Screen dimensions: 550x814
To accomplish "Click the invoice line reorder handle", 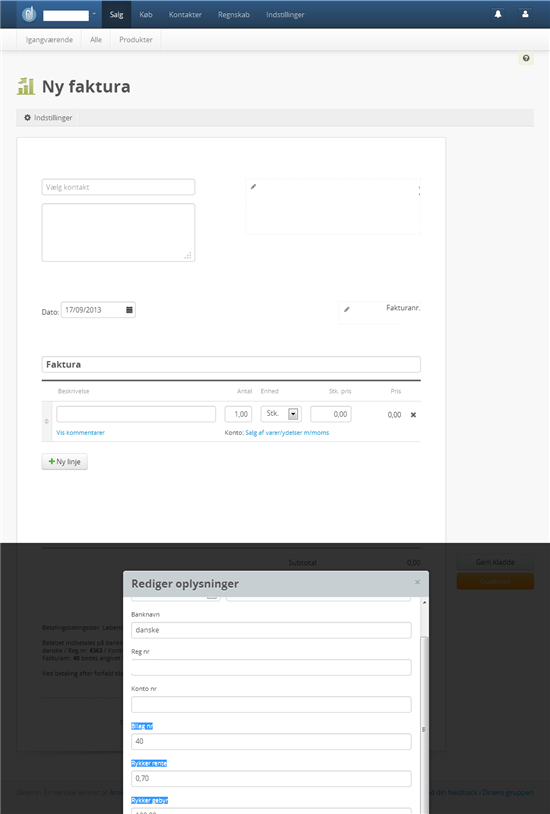I will click(46, 421).
